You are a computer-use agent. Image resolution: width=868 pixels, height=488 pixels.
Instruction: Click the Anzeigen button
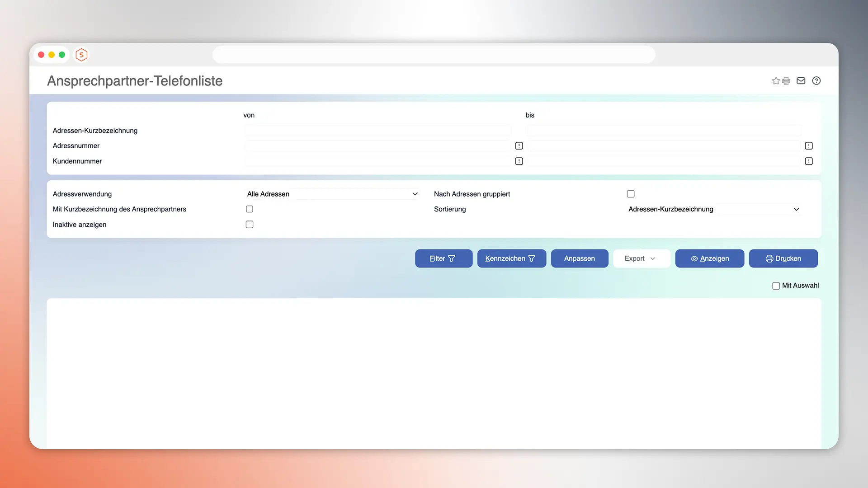tap(709, 258)
